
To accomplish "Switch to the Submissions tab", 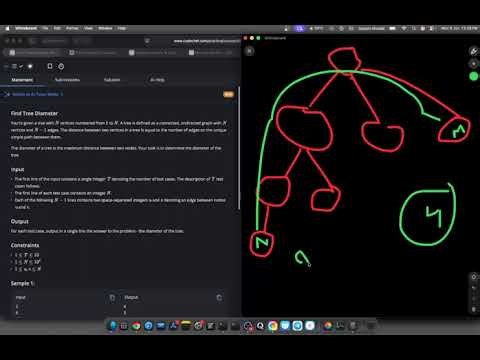I will pos(67,80).
